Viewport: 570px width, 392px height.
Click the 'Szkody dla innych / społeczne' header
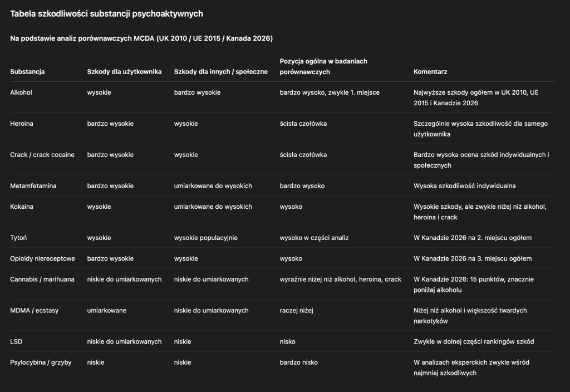[220, 72]
